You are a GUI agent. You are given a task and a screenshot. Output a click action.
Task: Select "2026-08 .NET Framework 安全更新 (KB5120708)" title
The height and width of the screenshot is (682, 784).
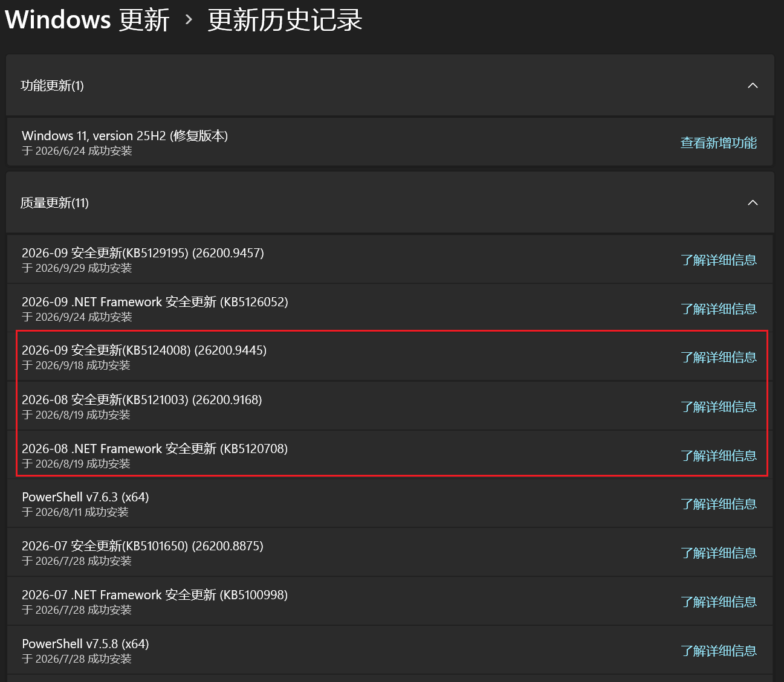(155, 448)
